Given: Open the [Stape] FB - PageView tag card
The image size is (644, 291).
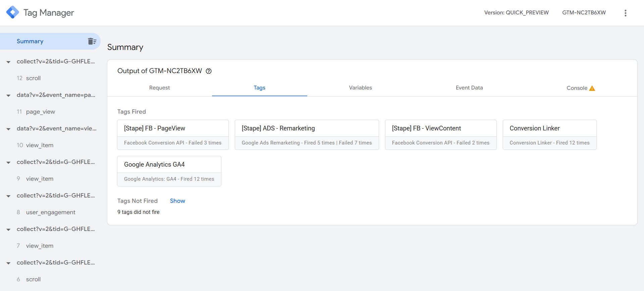Looking at the screenshot, I should pyautogui.click(x=173, y=135).
